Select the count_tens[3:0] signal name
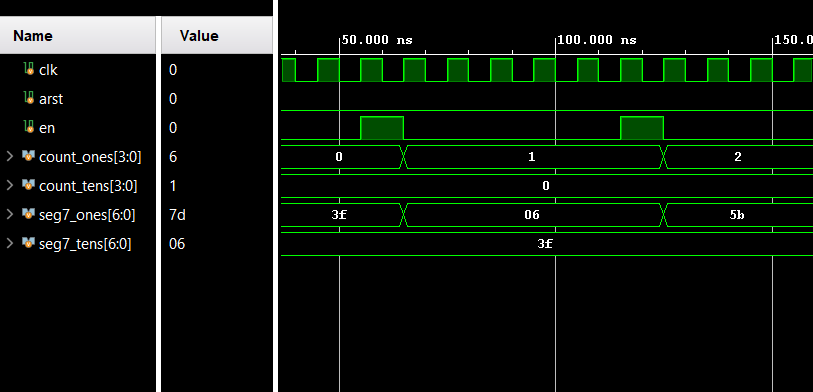 (x=88, y=186)
